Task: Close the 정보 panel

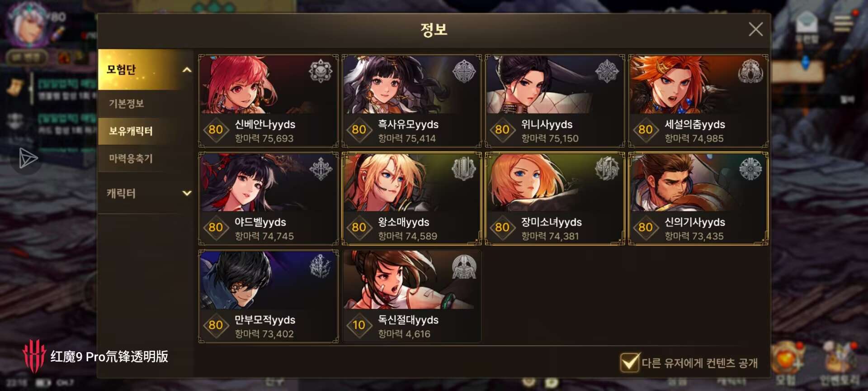Action: (755, 29)
